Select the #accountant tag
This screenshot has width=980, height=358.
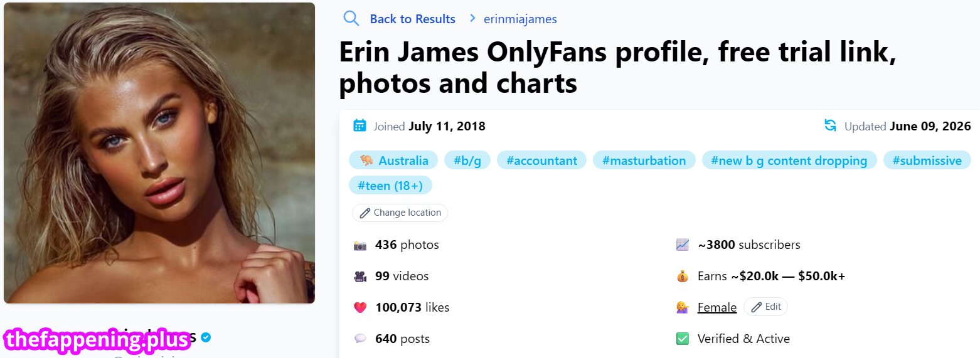pyautogui.click(x=541, y=161)
